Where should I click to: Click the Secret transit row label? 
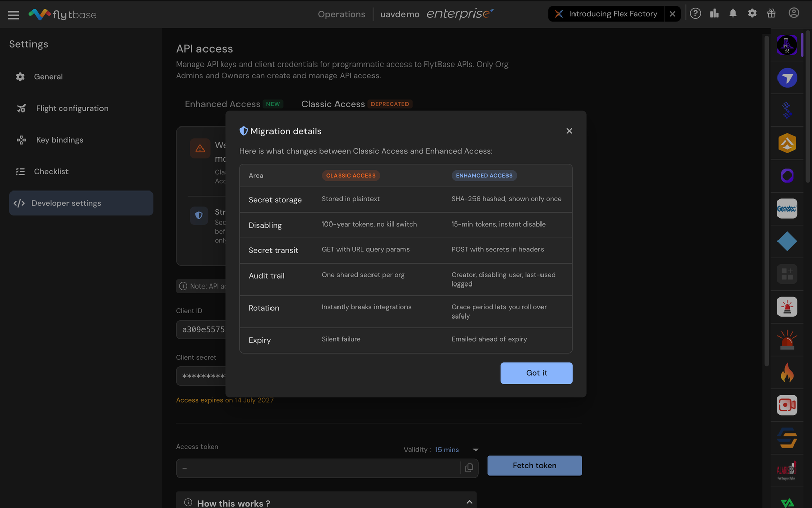click(274, 250)
